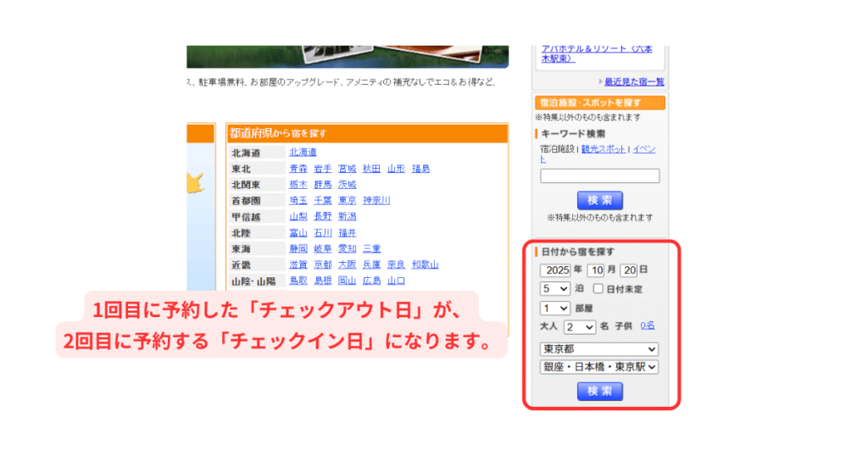Select 神奈川 in the 首都圏 row
This screenshot has width=868, height=456.
[x=376, y=201]
